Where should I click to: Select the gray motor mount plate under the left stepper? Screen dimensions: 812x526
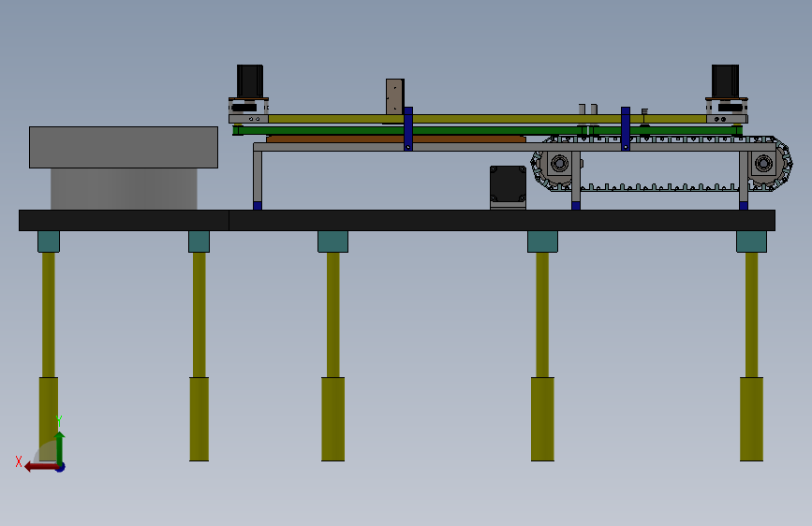pyautogui.click(x=248, y=119)
